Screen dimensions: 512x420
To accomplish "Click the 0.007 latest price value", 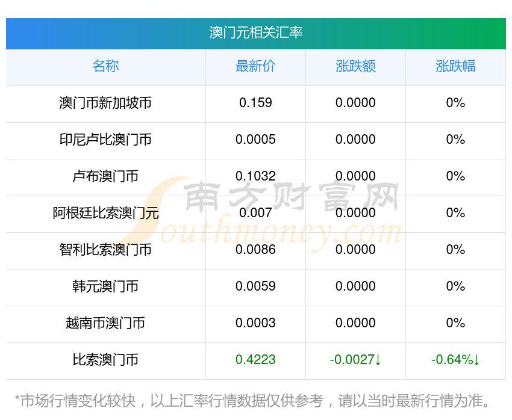I will pos(255,213).
